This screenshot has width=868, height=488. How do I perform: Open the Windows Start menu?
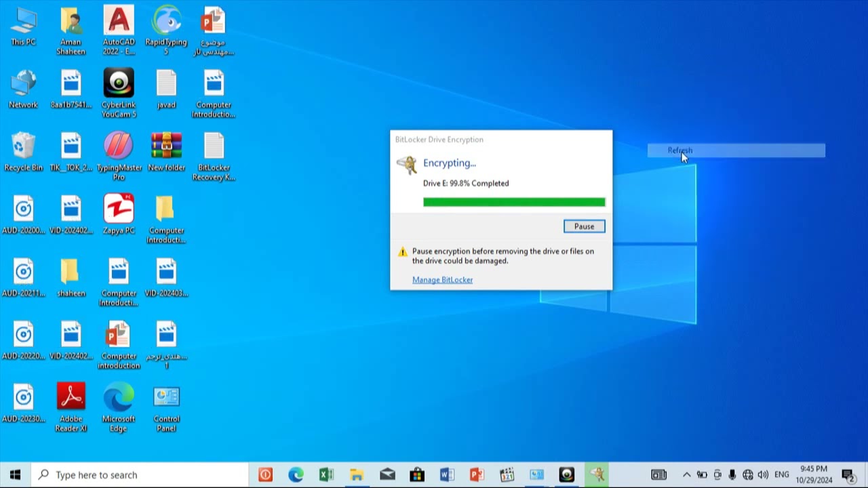click(15, 475)
